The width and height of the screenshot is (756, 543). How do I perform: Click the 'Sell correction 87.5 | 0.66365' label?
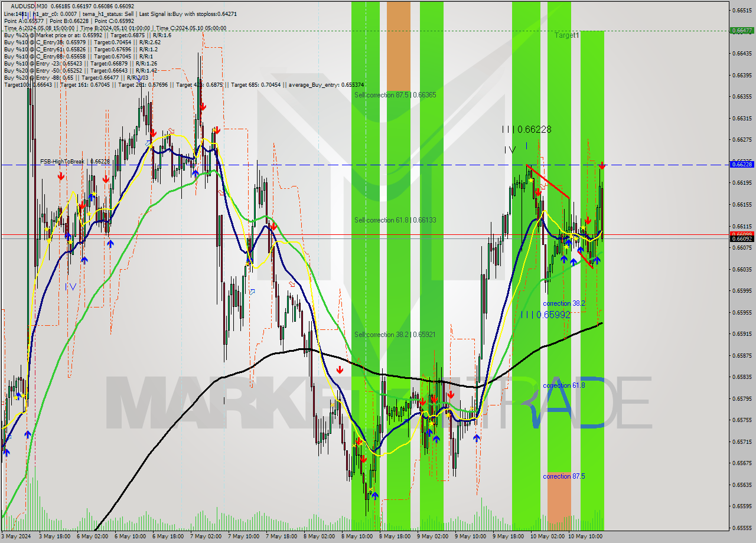click(395, 94)
